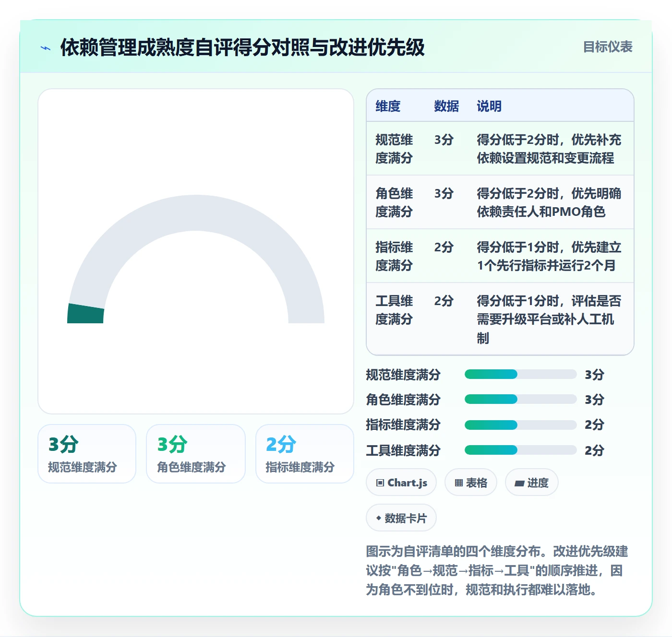Click the lightning bolt icon beside the title
The height and width of the screenshot is (637, 672).
pyautogui.click(x=46, y=48)
